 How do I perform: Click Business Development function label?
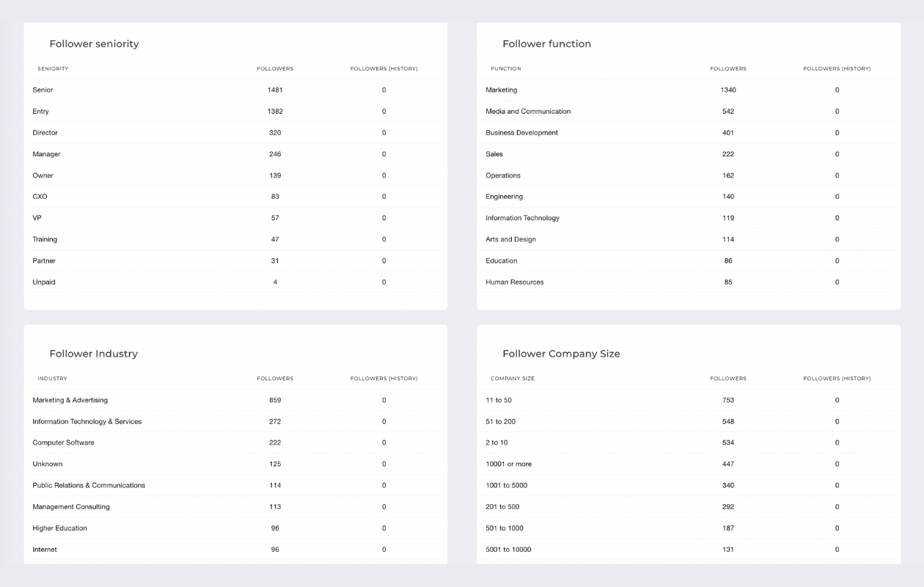(521, 133)
